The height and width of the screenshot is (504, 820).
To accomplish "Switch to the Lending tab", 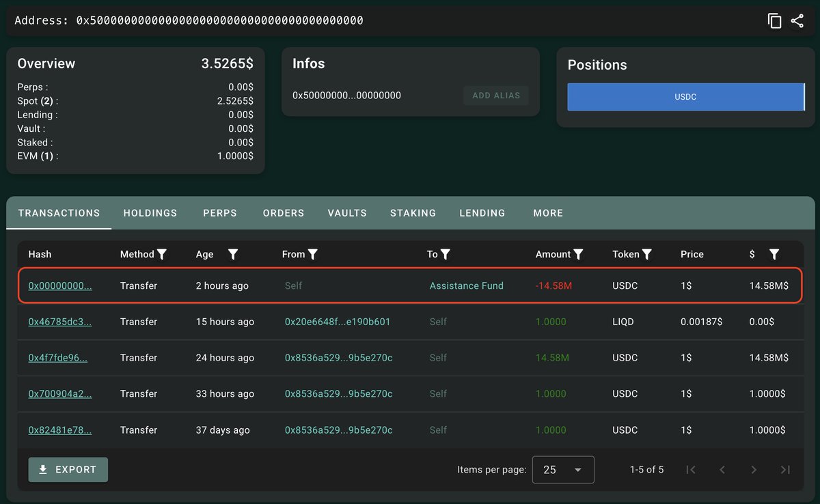I will click(x=482, y=213).
